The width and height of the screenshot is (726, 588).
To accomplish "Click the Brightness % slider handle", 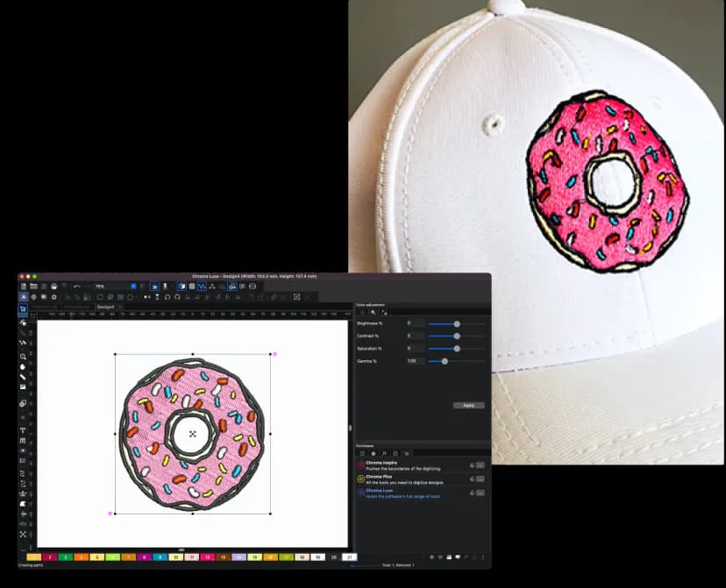I will click(457, 324).
